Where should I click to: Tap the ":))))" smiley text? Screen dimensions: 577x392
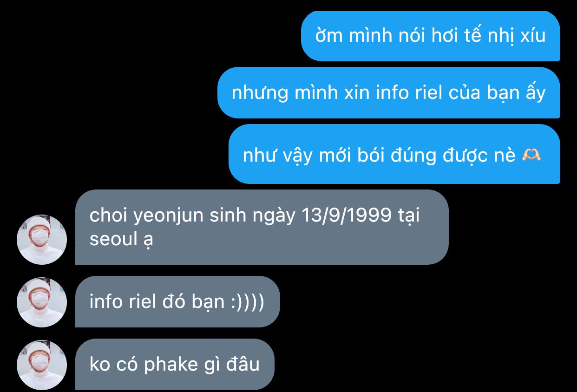click(x=247, y=302)
